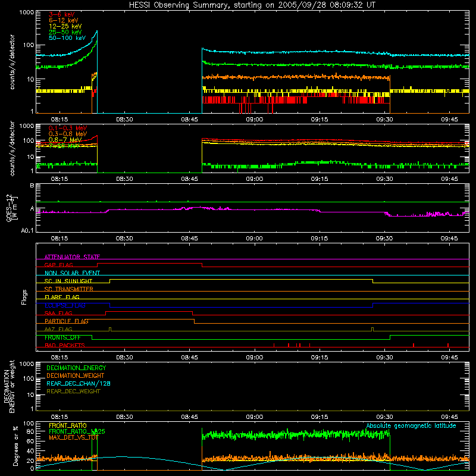Click the HESSI Observing Summary title text
The height and width of the screenshot is (476, 476).
(x=252, y=5)
